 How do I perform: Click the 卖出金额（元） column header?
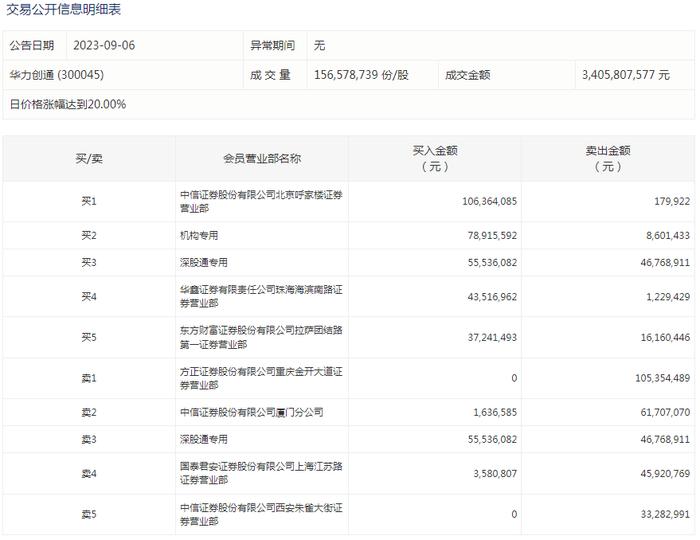point(608,158)
